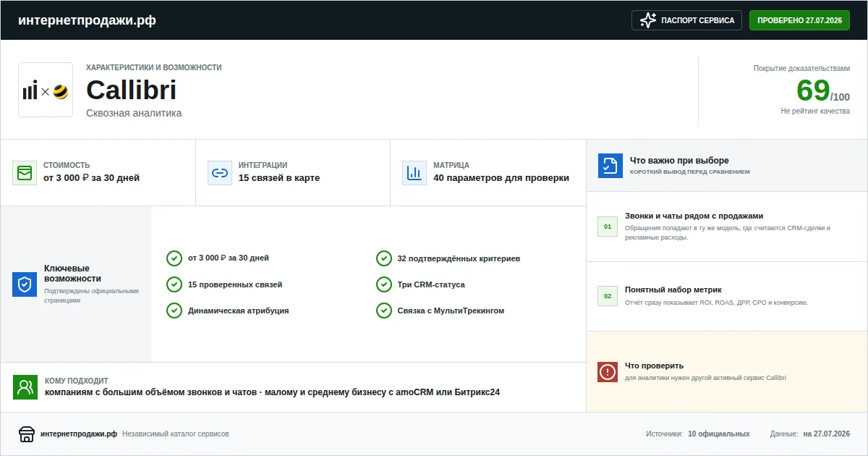Click the document checkmark icon near Что важно
The image size is (868, 456).
tap(610, 166)
